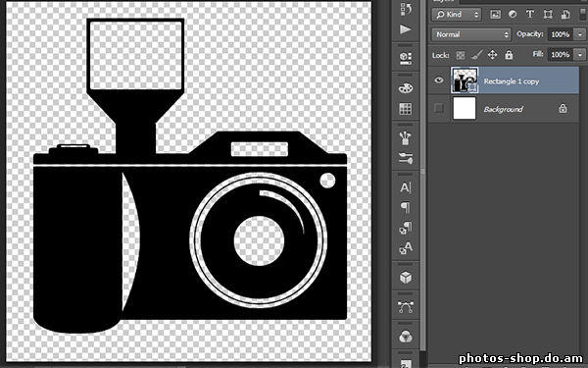The height and width of the screenshot is (368, 588).
Task: Open the Brush settings panel icon
Action: click(406, 158)
